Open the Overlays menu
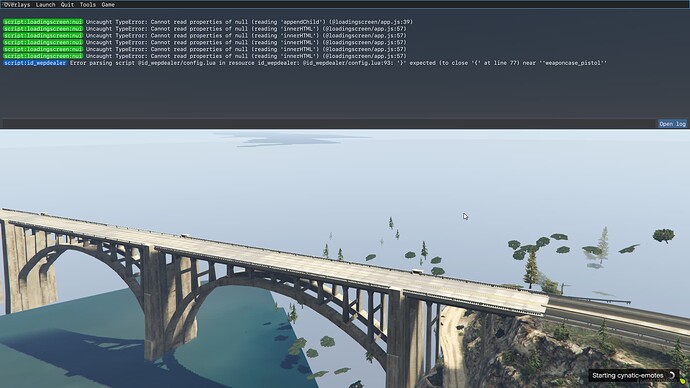The width and height of the screenshot is (690, 388). coord(17,4)
